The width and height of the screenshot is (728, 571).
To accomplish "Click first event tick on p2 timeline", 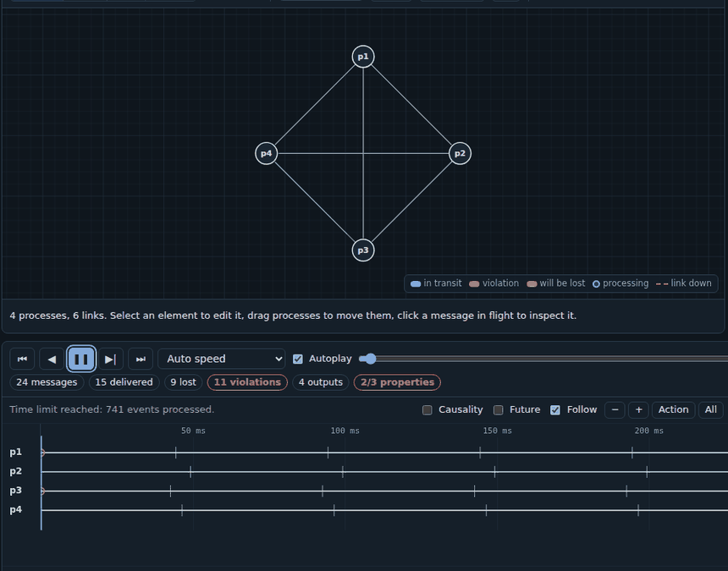I will tap(190, 472).
